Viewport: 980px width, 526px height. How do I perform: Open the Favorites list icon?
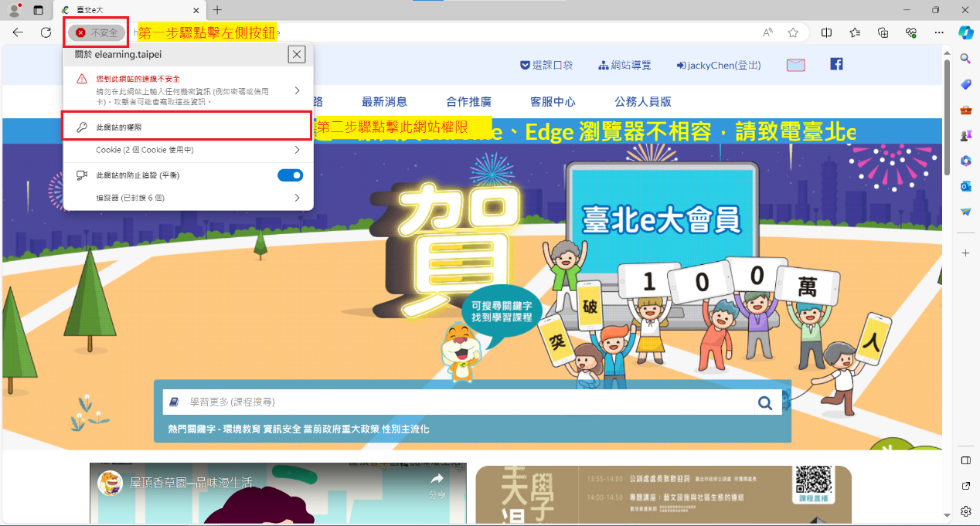click(x=855, y=32)
